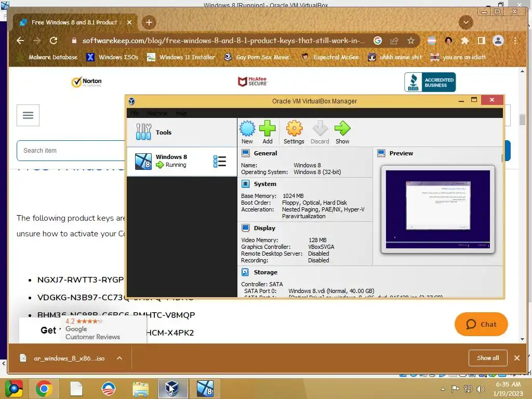This screenshot has width=532, height=399.
Task: Click the share page icon in address bar
Action: [394, 41]
